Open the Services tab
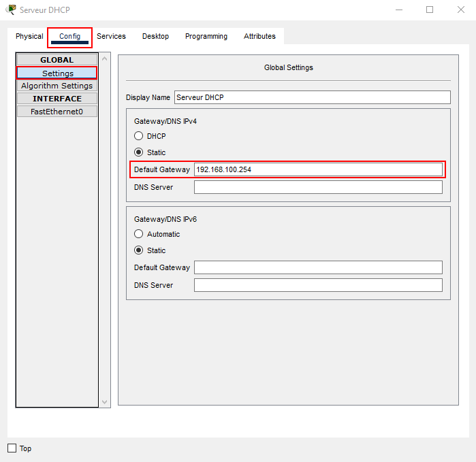 [x=111, y=36]
